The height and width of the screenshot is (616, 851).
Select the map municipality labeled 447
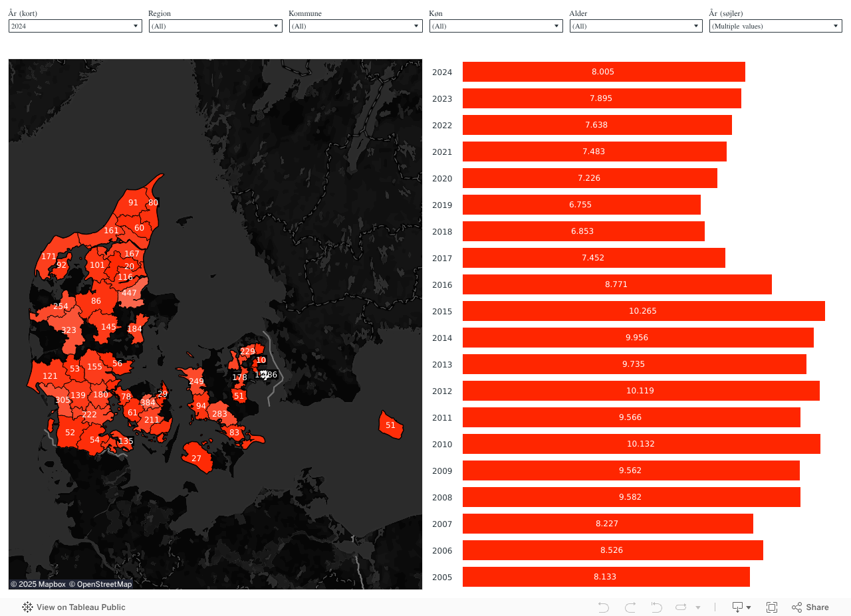pos(130,294)
